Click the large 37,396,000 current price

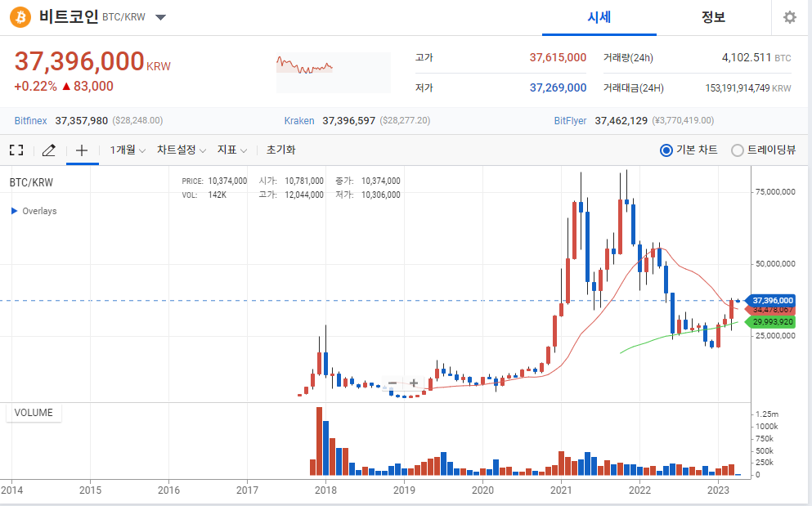[x=79, y=61]
